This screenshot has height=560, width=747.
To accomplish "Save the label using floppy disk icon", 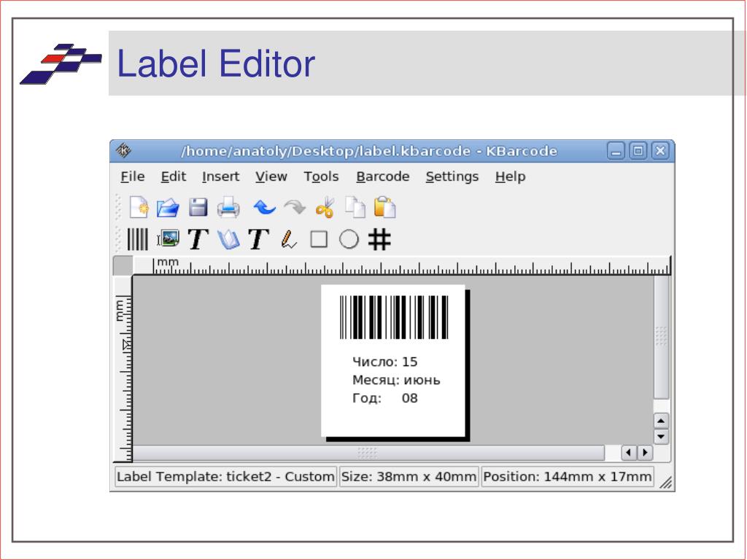I will pyautogui.click(x=198, y=208).
